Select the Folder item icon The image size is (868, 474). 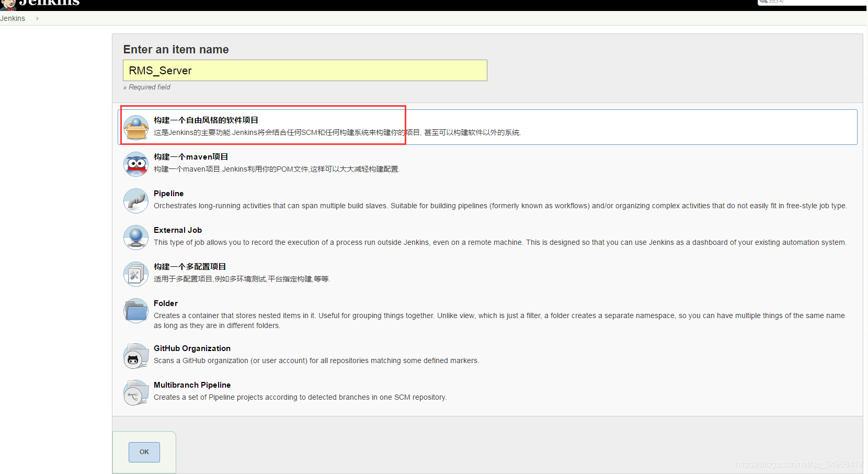[136, 311]
